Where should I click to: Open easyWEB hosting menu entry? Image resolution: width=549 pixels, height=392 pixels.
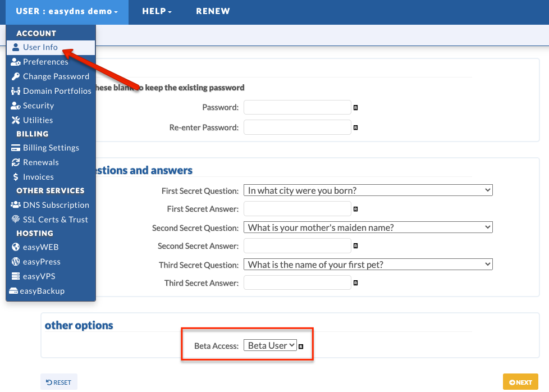click(51, 247)
